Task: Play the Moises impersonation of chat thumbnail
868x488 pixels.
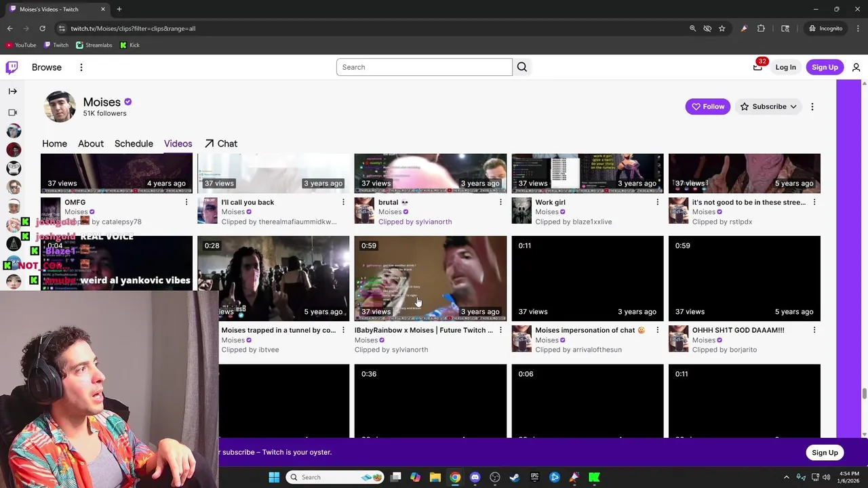Action: [x=587, y=279]
